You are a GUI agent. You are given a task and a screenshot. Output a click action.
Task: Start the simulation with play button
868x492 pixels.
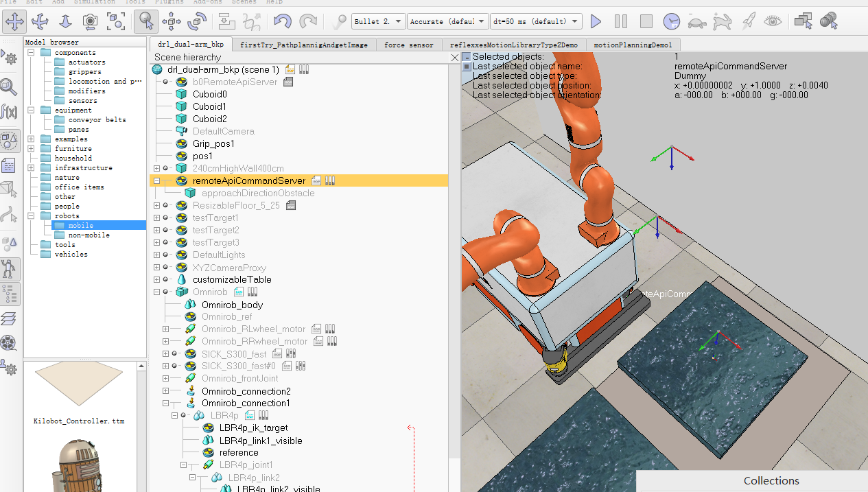[x=596, y=21]
